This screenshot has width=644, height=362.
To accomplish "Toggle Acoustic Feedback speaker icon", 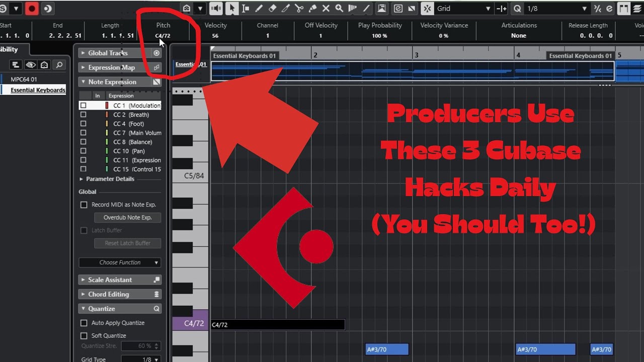I will (x=216, y=9).
